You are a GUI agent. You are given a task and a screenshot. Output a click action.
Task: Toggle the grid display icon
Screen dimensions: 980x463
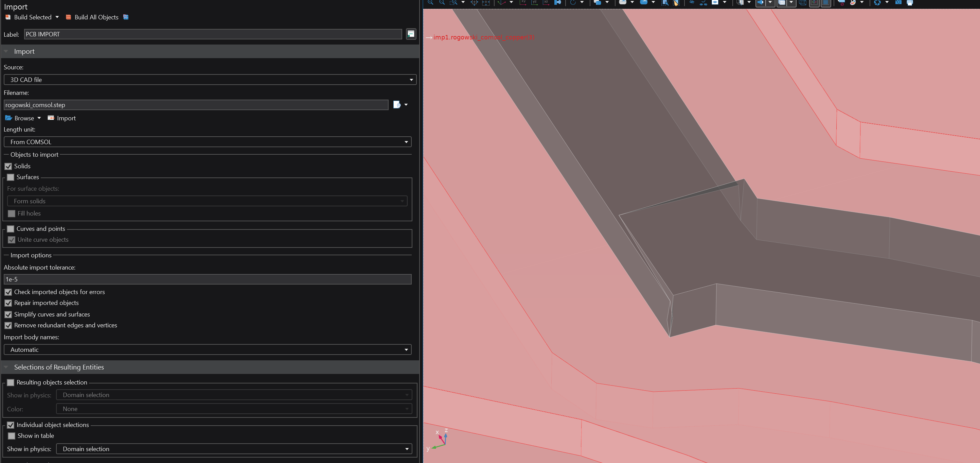[825, 3]
